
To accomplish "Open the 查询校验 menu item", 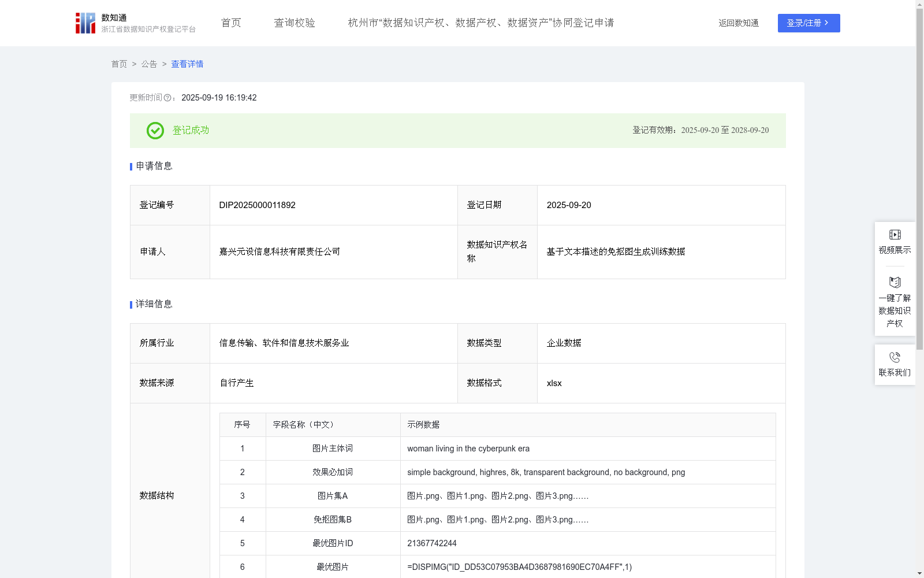I will 295,23.
